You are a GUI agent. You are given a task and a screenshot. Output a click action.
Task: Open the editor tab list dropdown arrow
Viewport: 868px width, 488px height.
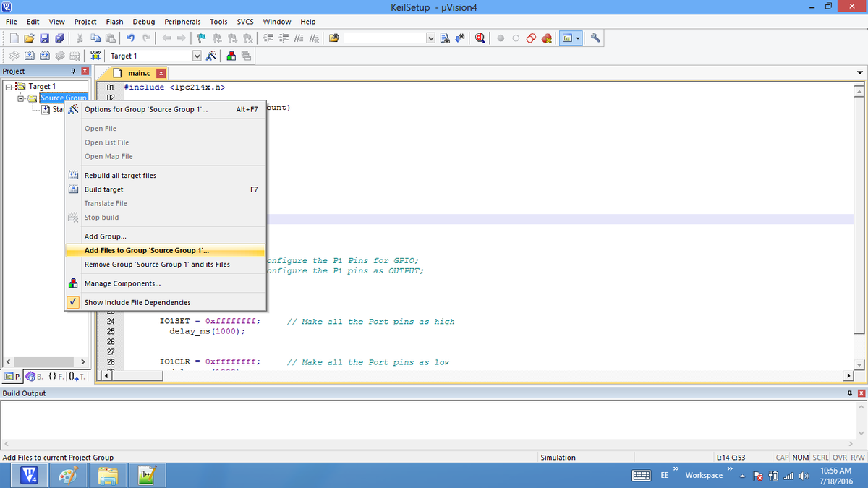859,73
